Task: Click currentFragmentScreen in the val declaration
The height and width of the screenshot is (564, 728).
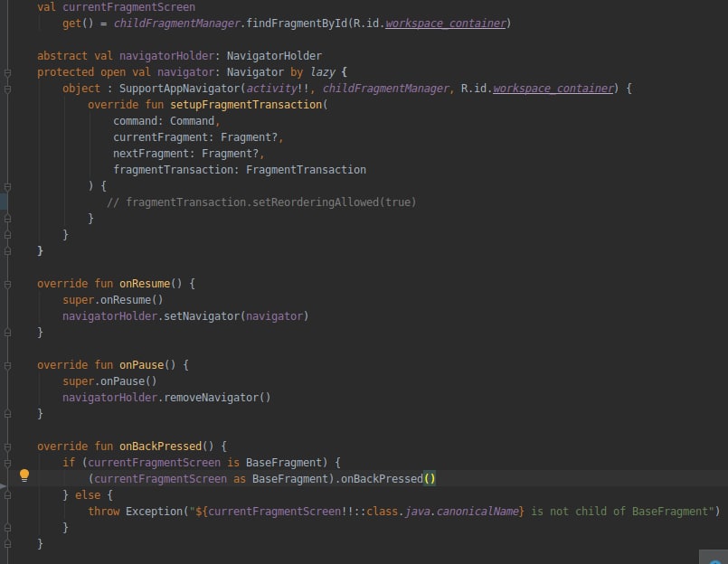Action: coord(128,7)
